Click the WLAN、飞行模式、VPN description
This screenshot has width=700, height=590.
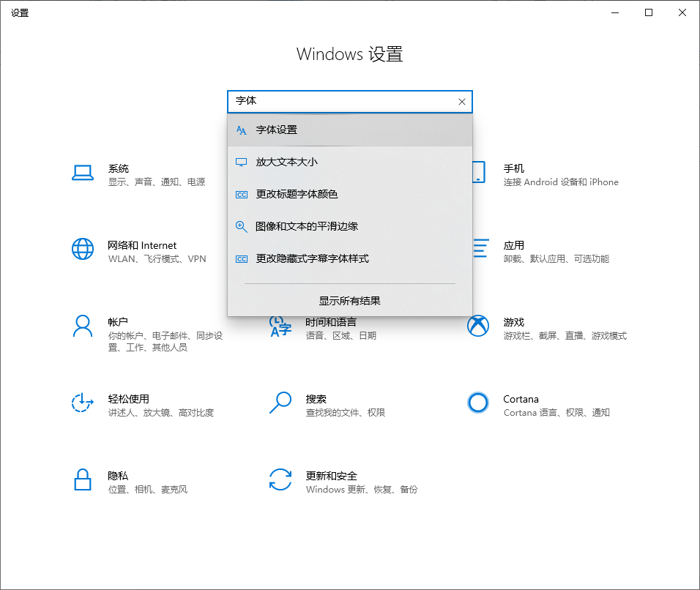[x=157, y=259]
